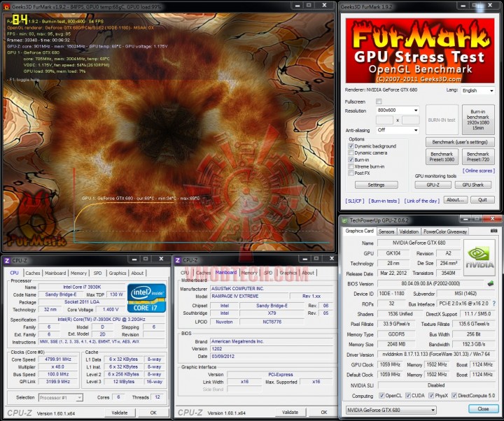Toggle the OpenCL computing checkbox
Viewport: 504px width, 421px height.
[381, 395]
